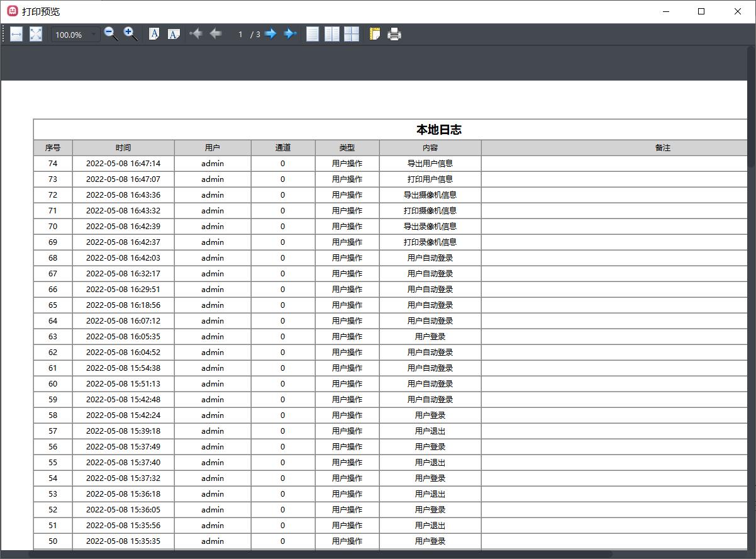
Task: Click the horizontal scrollbar at bottom
Action: coord(314,555)
